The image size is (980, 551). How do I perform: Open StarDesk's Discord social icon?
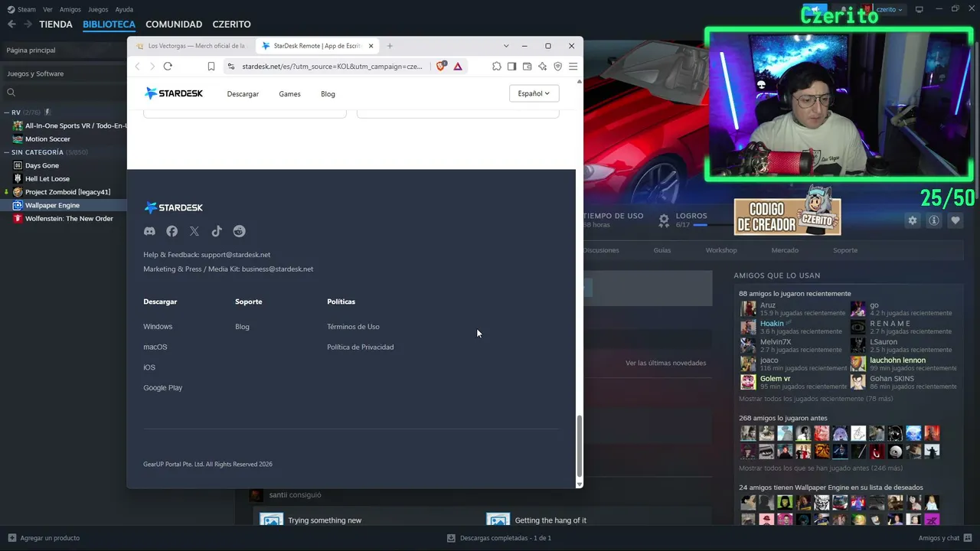click(x=149, y=231)
